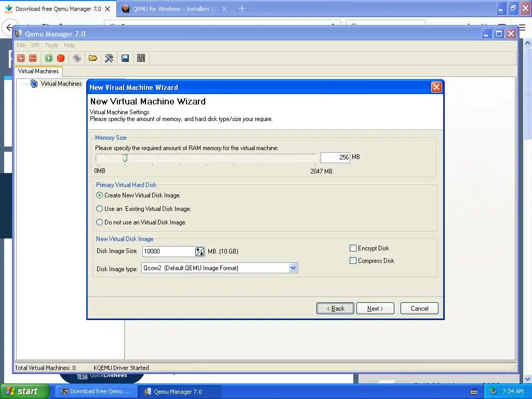Click Download free Qemu taskbar button
This screenshot has width=532, height=399.
pos(96,391)
